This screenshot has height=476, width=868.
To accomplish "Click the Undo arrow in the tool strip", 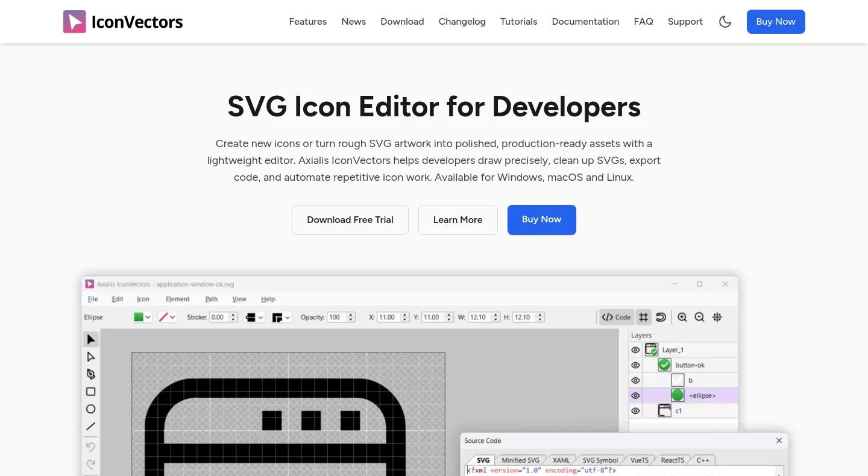I will (90, 447).
